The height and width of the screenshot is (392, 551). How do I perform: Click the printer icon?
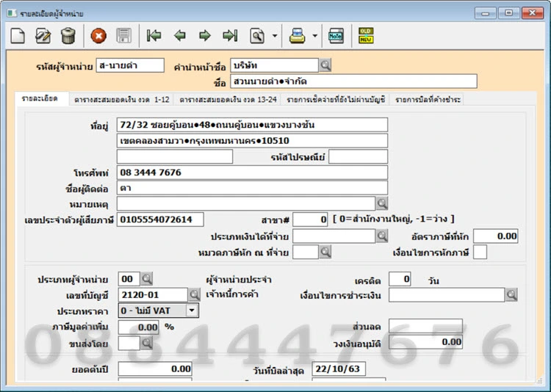[x=297, y=36]
